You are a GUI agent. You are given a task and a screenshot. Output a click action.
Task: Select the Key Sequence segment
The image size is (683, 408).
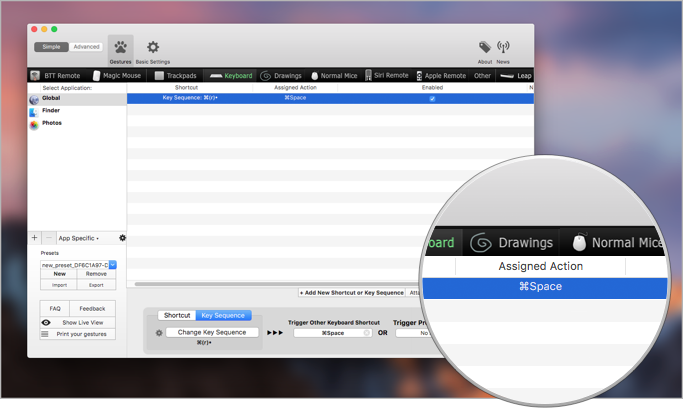tap(223, 315)
